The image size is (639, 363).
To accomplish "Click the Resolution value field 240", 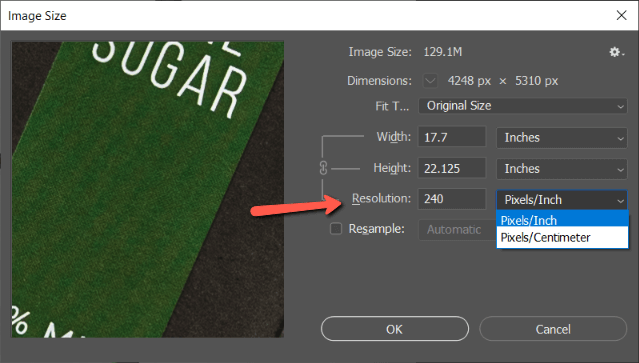I will click(452, 199).
